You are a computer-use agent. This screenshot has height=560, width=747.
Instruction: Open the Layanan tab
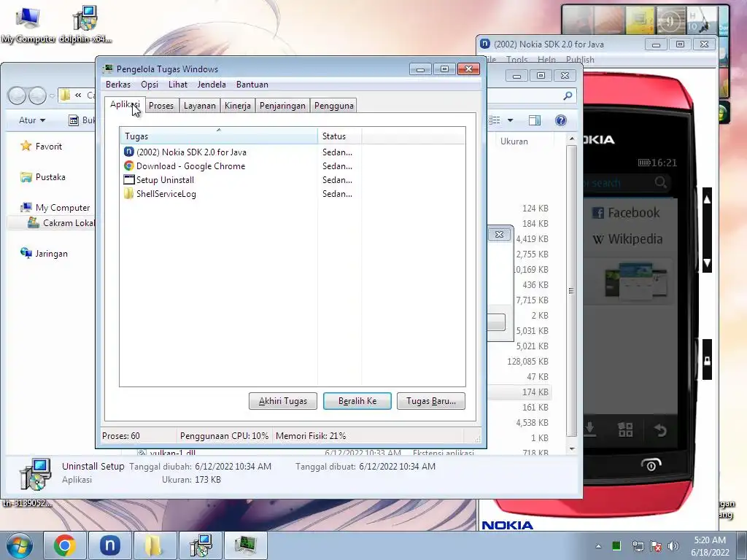[x=200, y=105]
